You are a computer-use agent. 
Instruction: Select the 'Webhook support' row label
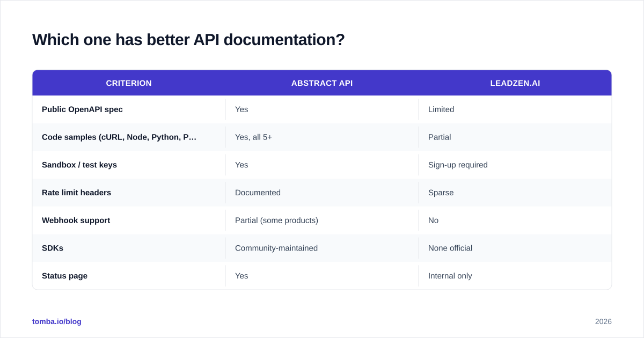pos(76,221)
